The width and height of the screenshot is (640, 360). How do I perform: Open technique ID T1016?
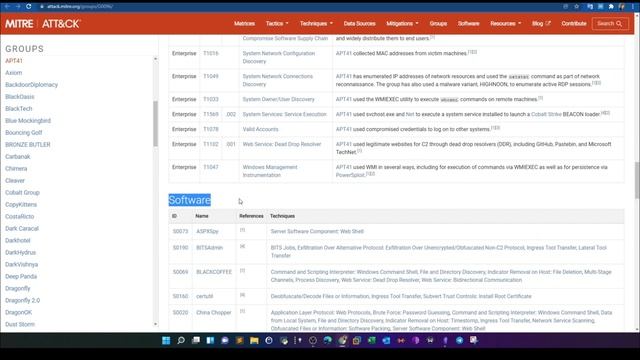coord(211,53)
